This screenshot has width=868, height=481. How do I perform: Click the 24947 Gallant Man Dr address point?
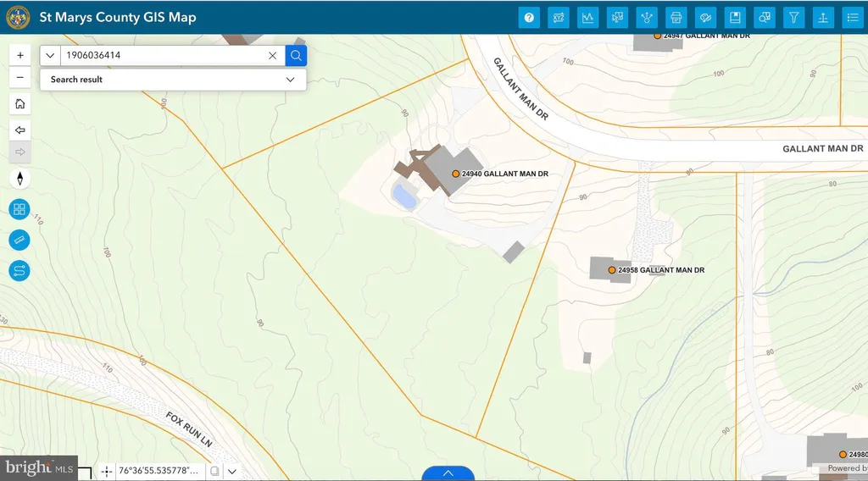[658, 36]
